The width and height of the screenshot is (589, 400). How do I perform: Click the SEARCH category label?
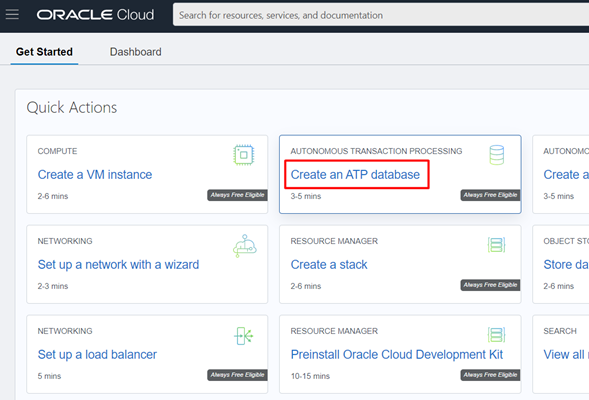(x=560, y=331)
